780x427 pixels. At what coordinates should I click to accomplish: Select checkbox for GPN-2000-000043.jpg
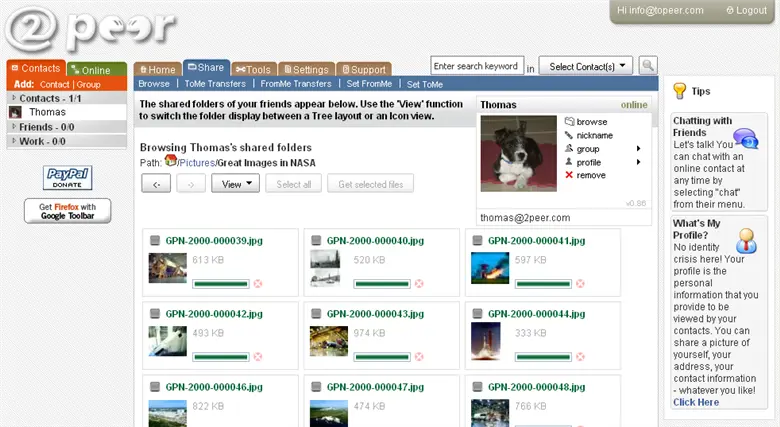[316, 314]
